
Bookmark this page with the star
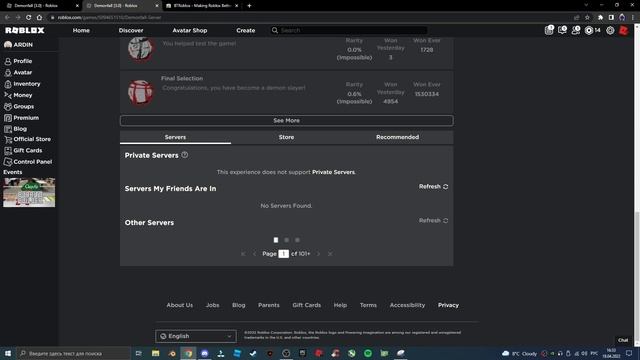[587, 18]
